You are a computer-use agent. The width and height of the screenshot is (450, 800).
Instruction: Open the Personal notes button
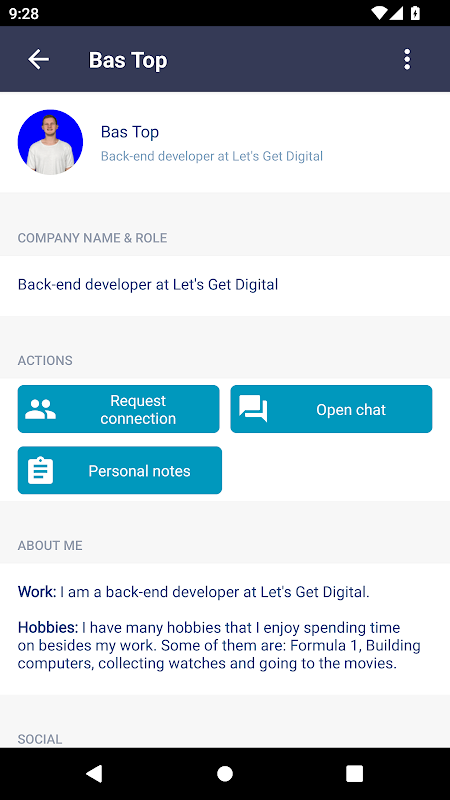coord(120,470)
